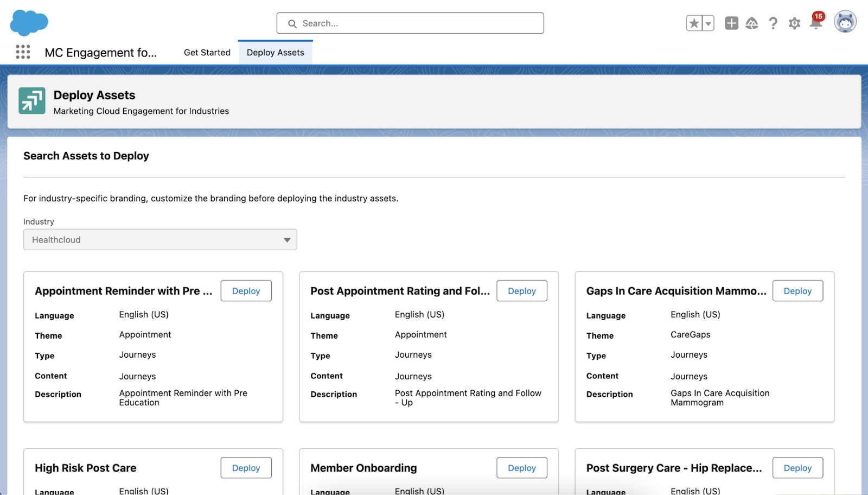Open the Setup gear icon
868x495 pixels.
click(794, 23)
